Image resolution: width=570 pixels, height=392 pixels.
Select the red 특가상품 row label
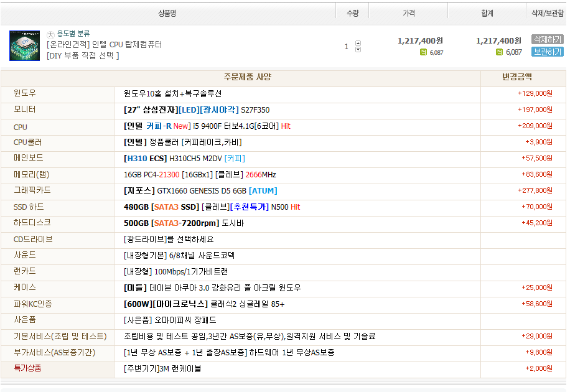tap(27, 368)
